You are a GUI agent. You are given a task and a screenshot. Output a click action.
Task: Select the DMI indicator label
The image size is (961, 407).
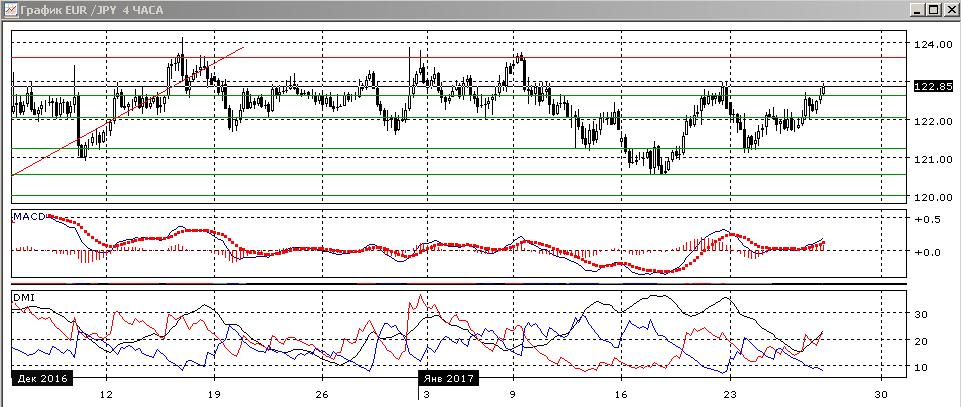[x=24, y=297]
